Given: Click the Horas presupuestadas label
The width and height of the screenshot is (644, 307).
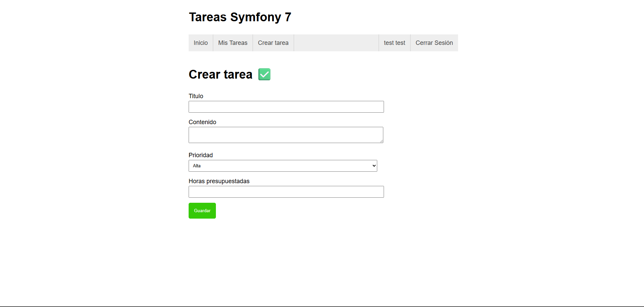Looking at the screenshot, I should point(219,181).
